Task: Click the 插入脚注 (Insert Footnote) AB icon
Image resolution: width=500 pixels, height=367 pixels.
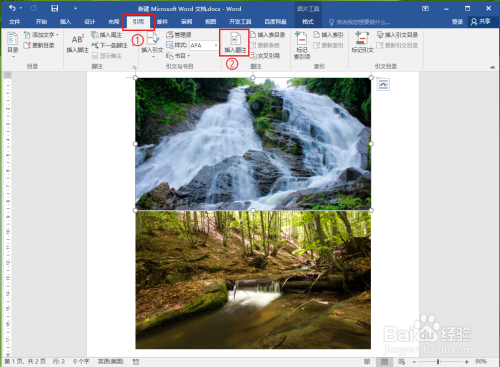Action: [77, 43]
